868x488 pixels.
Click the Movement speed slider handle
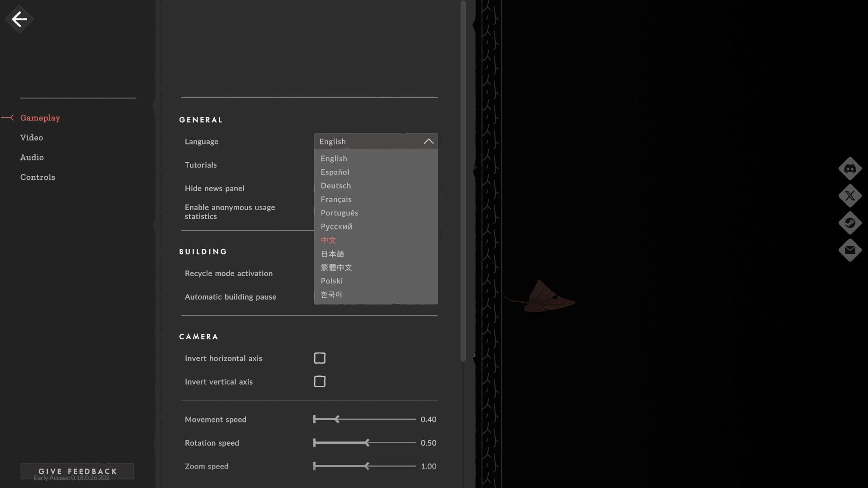337,419
